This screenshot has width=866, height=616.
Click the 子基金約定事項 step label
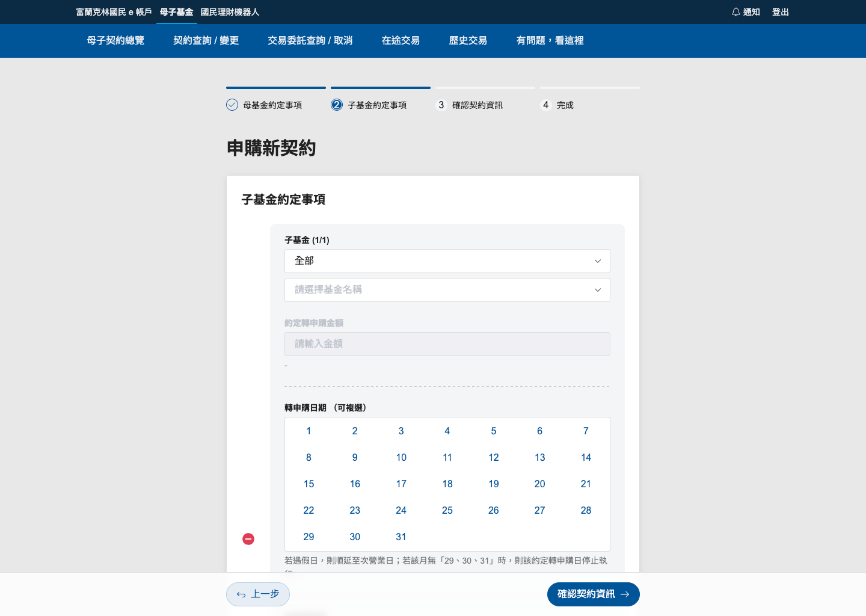pos(377,105)
